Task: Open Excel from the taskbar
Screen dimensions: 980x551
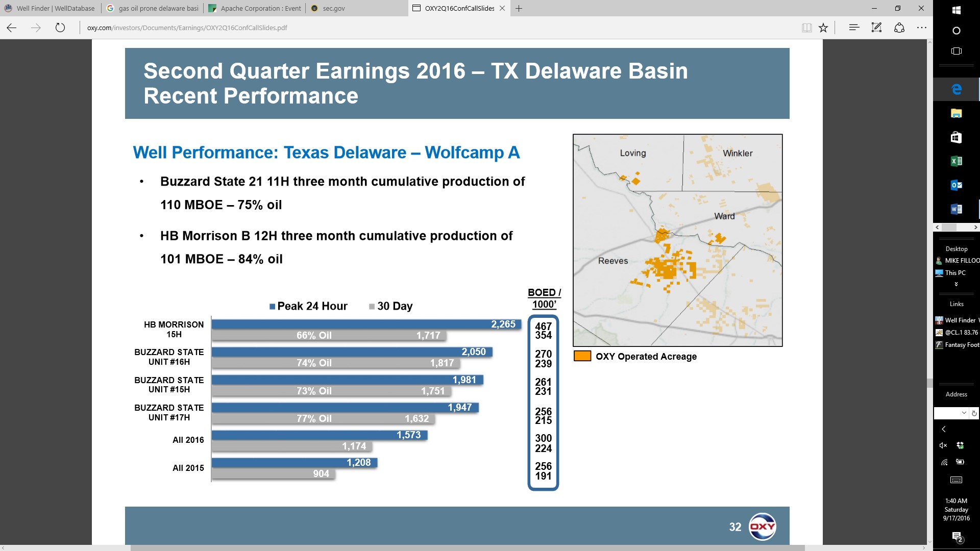Action: coord(957,161)
